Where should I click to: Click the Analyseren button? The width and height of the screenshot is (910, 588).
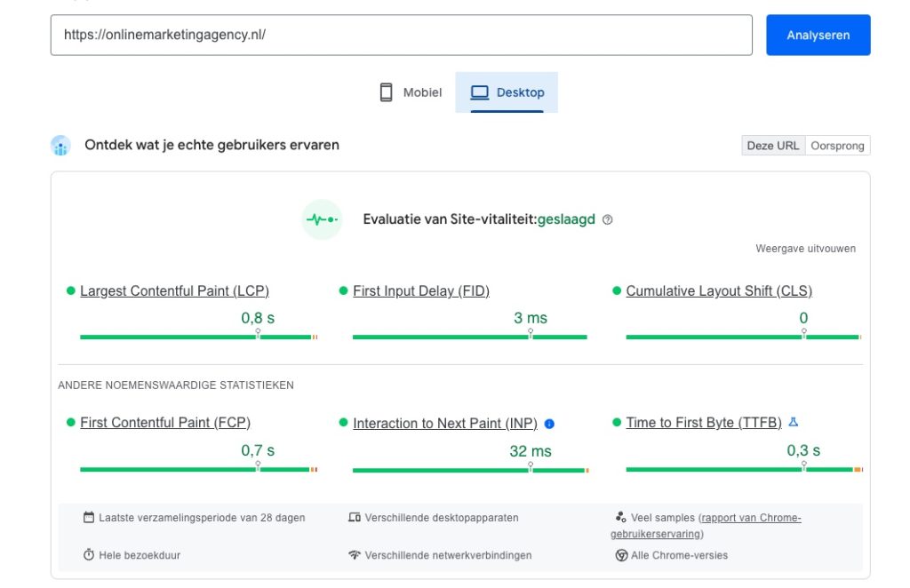[x=818, y=35]
